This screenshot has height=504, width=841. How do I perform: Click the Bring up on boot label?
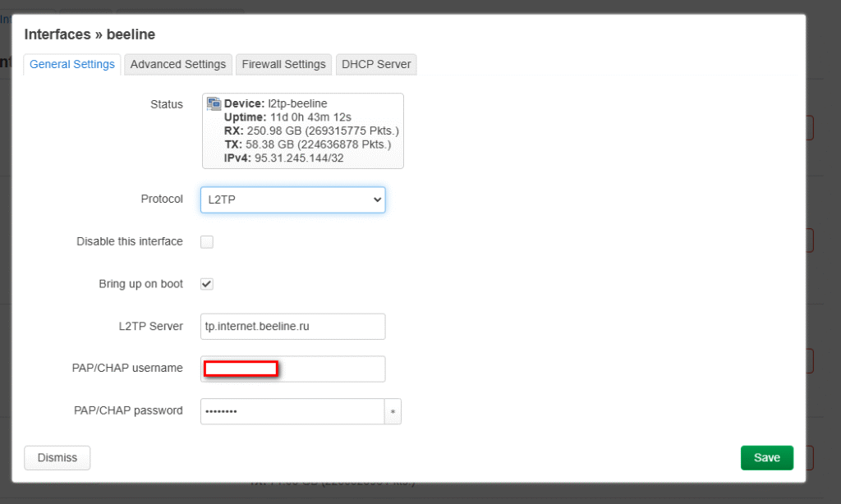[x=141, y=284]
